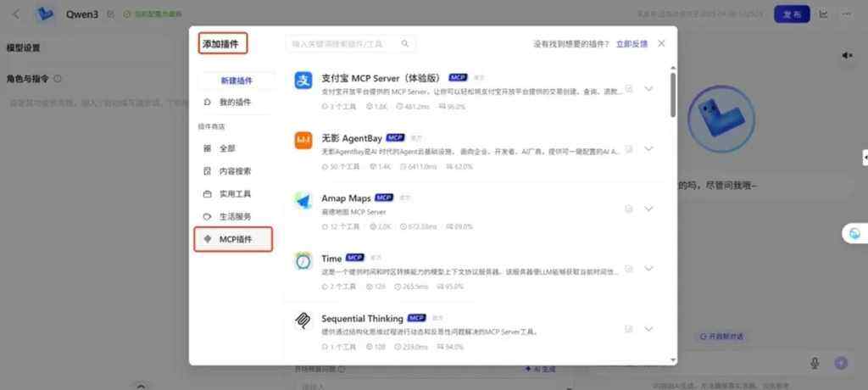Click the microphone icon in chat input
The height and width of the screenshot is (390, 868).
point(815,363)
